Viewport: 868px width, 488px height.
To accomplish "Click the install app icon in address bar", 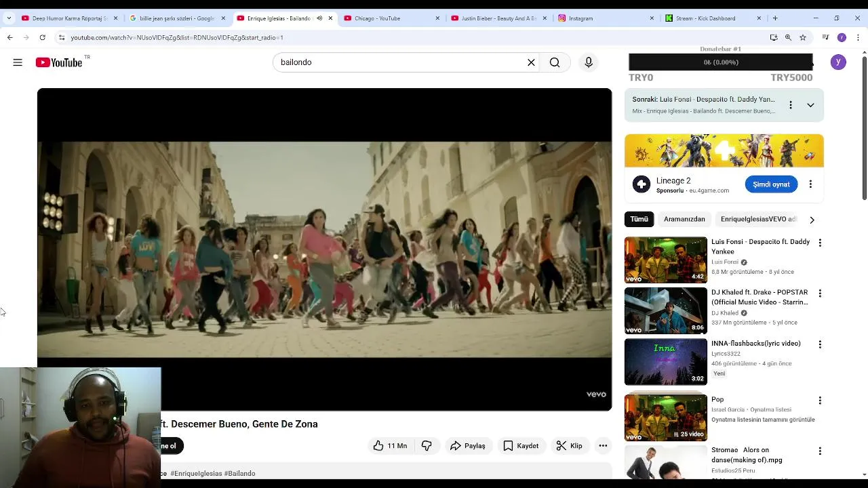I will [x=774, y=37].
